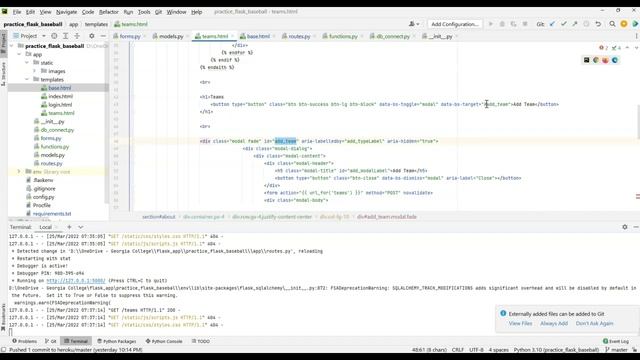Image resolution: width=640 pixels, height=360 pixels.
Task: Click Don't Ask Again in notification
Action: 594,323
